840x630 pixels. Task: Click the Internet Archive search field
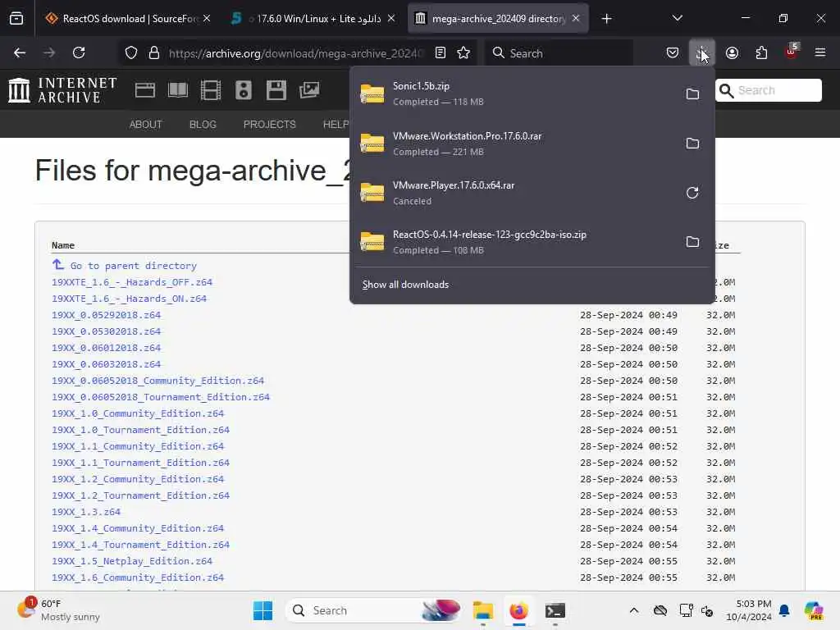click(769, 90)
